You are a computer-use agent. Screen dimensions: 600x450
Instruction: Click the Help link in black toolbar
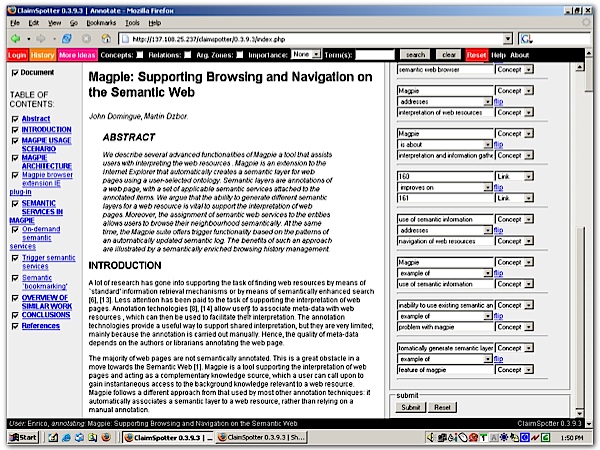point(498,55)
